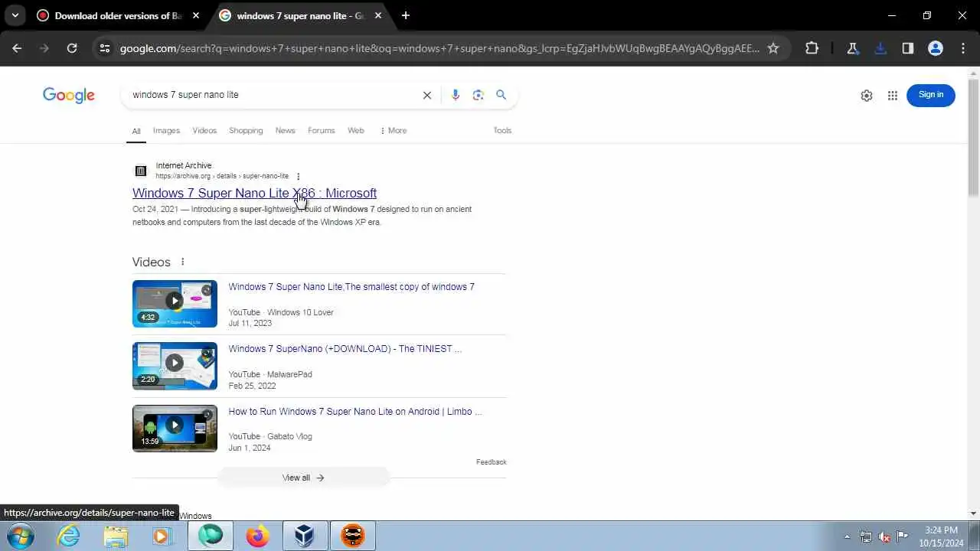Show hidden system tray icons
Viewport: 980px width, 551px height.
pyautogui.click(x=847, y=536)
